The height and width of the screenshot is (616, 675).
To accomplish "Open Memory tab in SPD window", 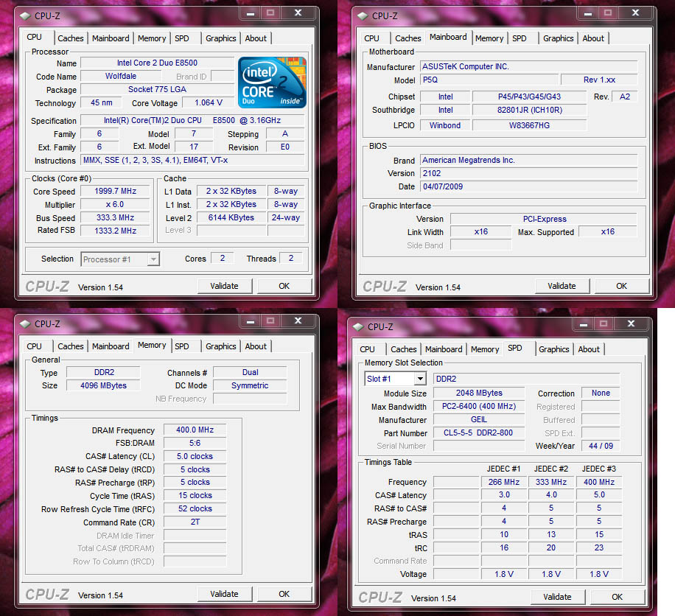I will pyautogui.click(x=485, y=349).
